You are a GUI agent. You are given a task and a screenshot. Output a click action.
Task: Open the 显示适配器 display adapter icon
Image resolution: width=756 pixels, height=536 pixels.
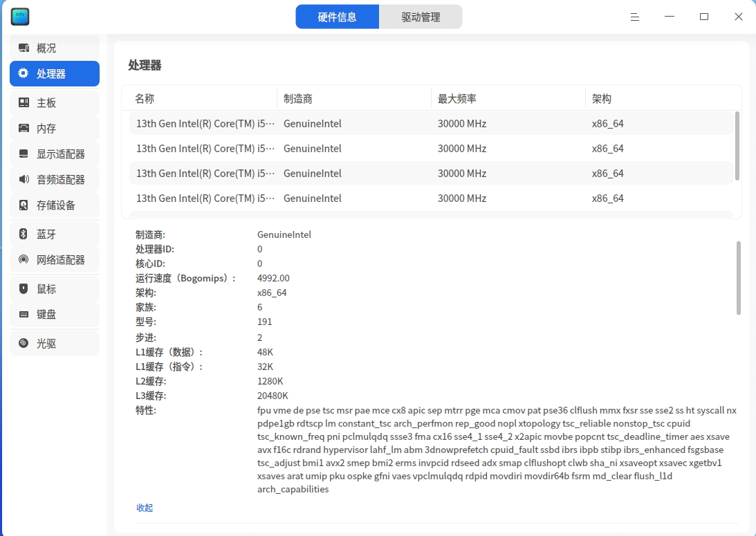[24, 154]
